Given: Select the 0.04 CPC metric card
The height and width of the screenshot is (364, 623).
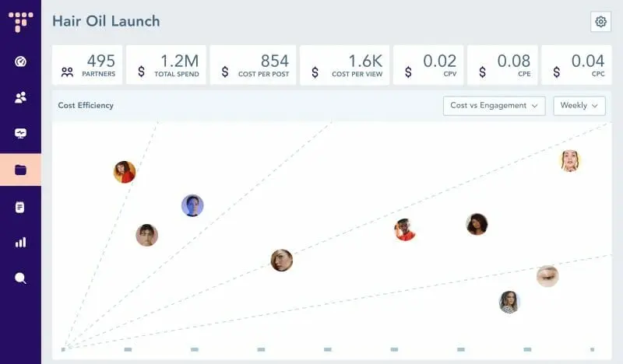Looking at the screenshot, I should click(x=577, y=65).
